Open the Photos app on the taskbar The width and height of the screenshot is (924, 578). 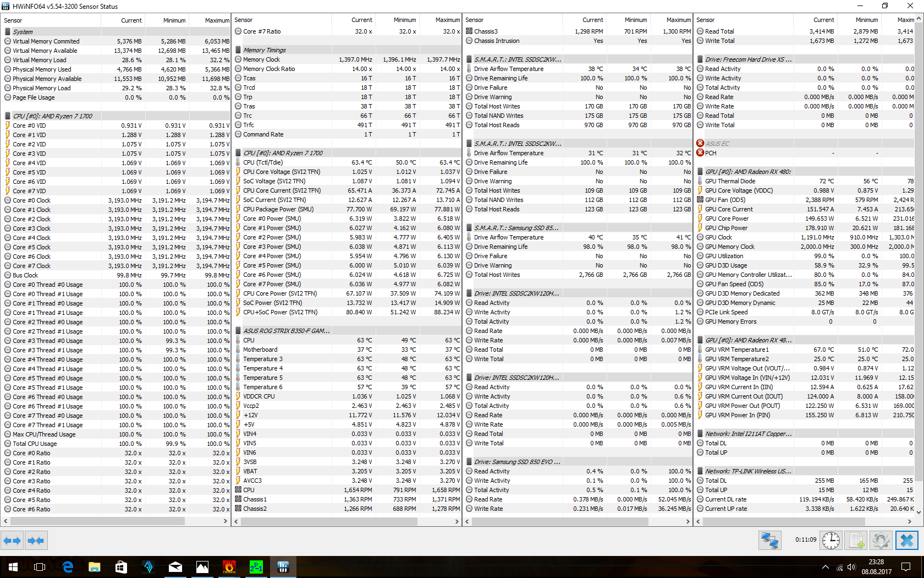pos(202,567)
